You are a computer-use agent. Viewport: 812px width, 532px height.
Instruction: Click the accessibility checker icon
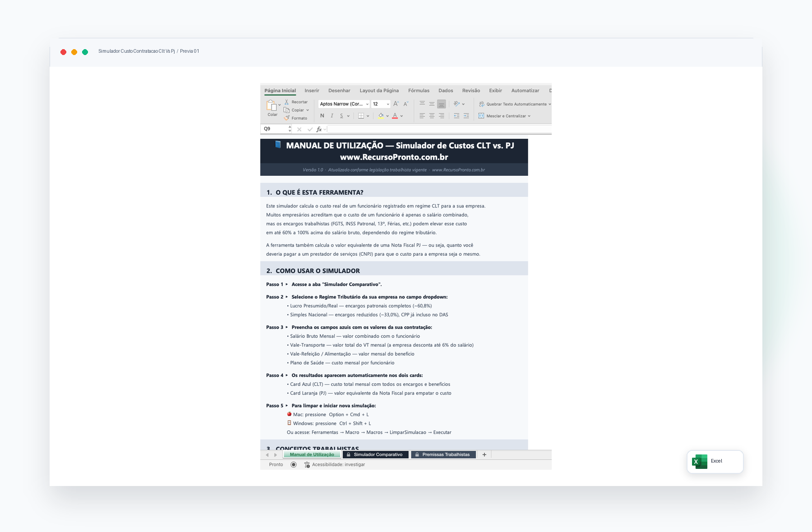[307, 465]
